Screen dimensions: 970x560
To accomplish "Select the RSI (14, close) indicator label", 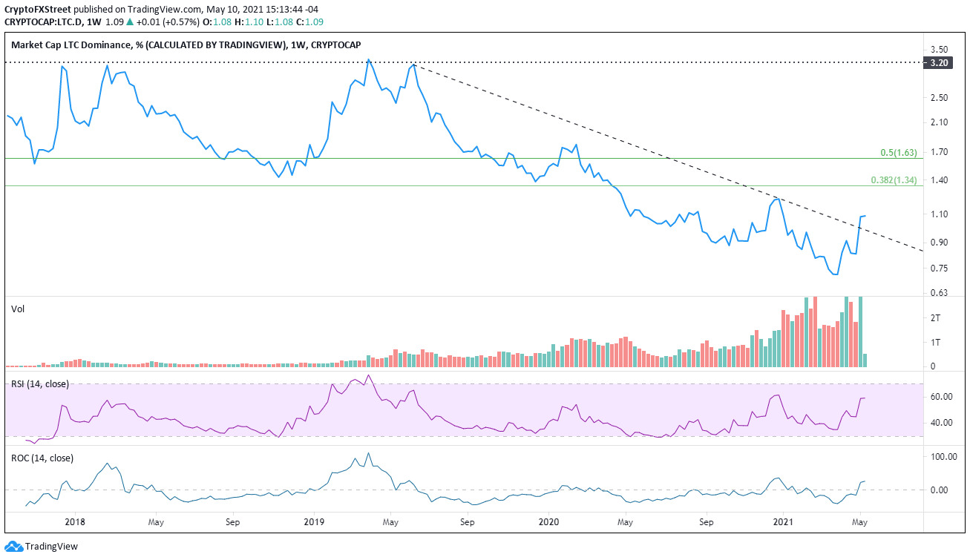I will click(39, 384).
